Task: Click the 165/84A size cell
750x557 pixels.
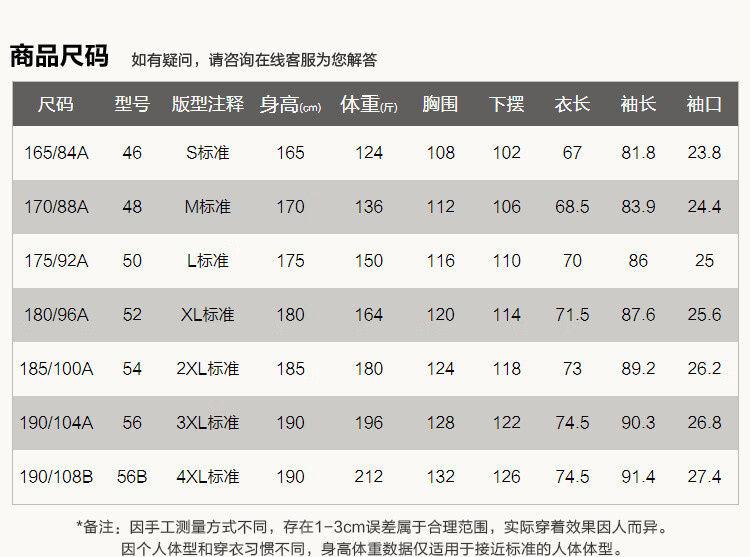Action: tap(56, 153)
